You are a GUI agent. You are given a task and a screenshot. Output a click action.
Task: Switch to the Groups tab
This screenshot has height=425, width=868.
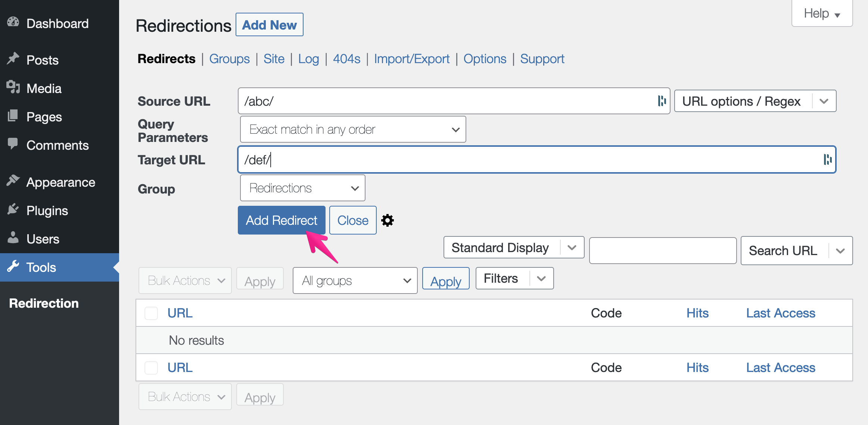[x=230, y=59]
